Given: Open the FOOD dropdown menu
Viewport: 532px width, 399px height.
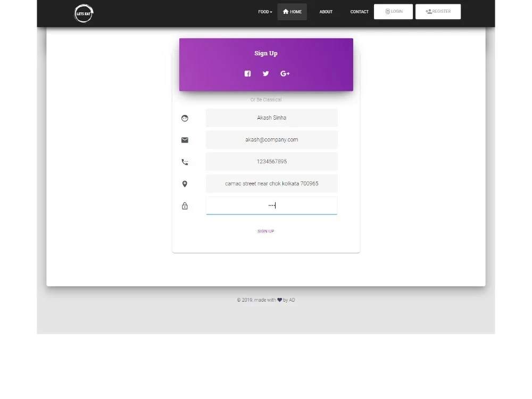Looking at the screenshot, I should point(264,11).
